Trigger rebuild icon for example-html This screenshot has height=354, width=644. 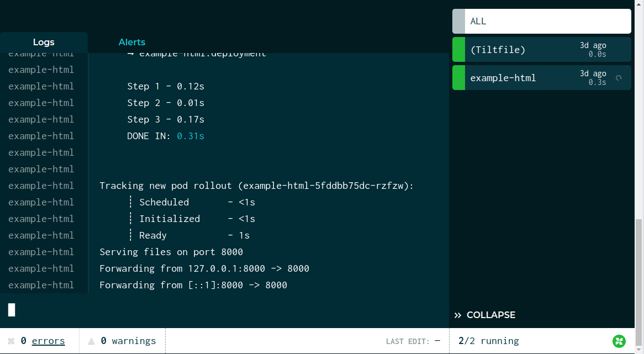[619, 78]
